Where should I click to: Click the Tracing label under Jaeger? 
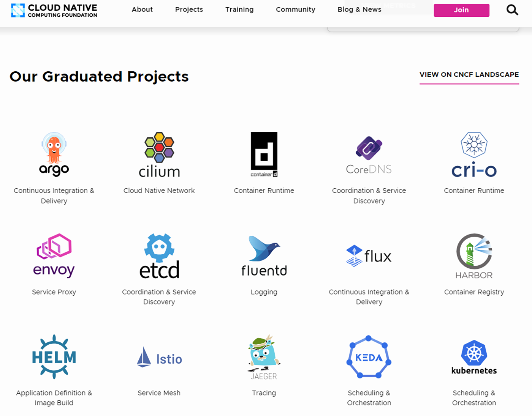tap(264, 393)
